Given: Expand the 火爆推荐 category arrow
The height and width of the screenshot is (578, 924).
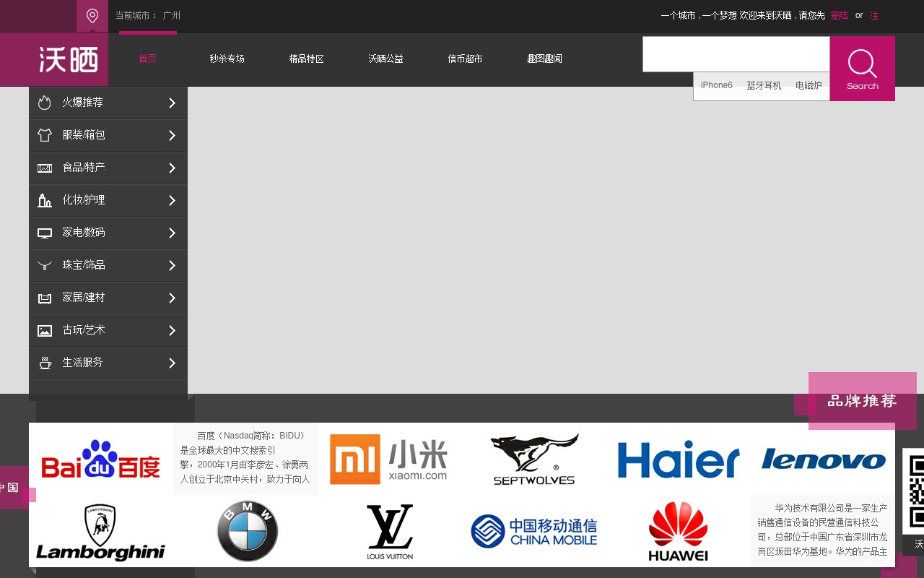Looking at the screenshot, I should (x=172, y=103).
